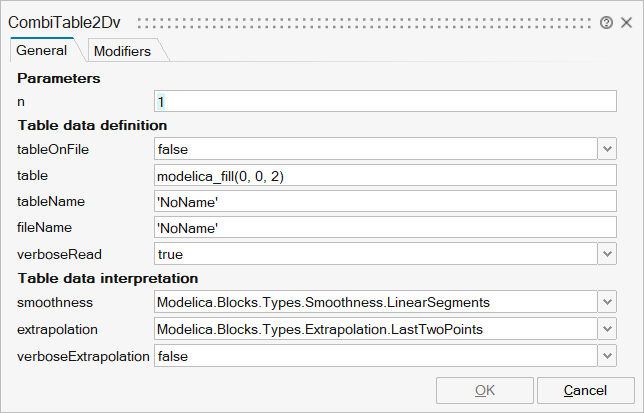This screenshot has width=644, height=413.
Task: Open the extrapolation dropdown arrow
Action: (x=607, y=327)
